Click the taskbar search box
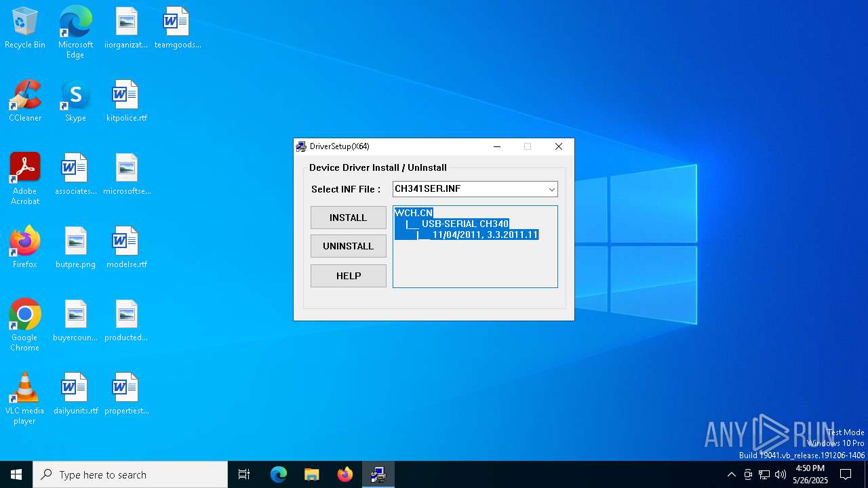The width and height of the screenshot is (868, 488). tap(130, 474)
